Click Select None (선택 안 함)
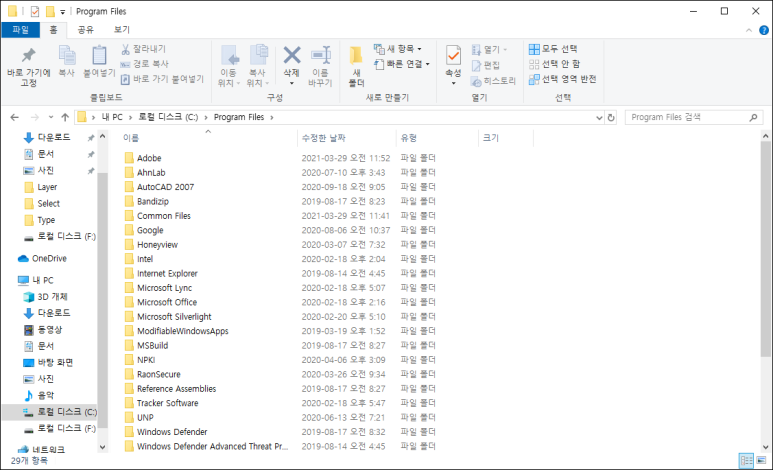Image resolution: width=773 pixels, height=470 pixels. point(554,64)
